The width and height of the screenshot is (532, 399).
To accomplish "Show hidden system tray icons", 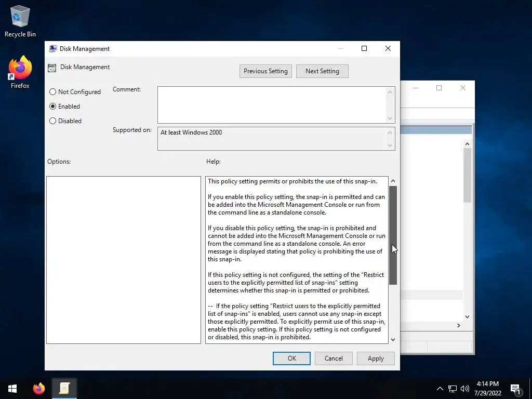I will click(x=440, y=389).
